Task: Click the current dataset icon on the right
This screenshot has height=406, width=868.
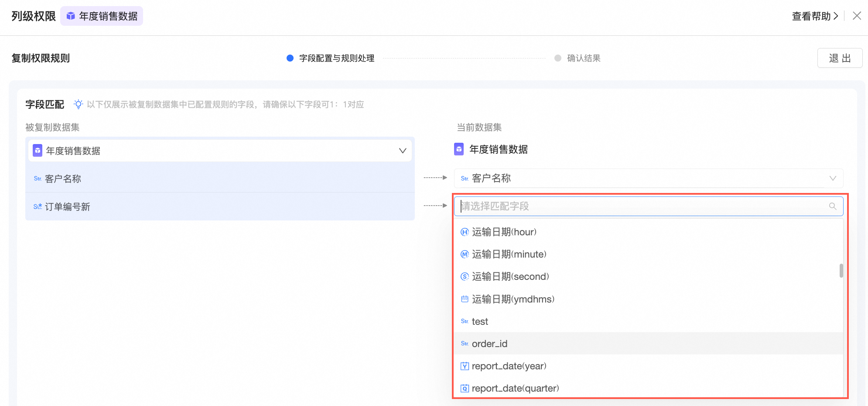Action: click(x=459, y=149)
